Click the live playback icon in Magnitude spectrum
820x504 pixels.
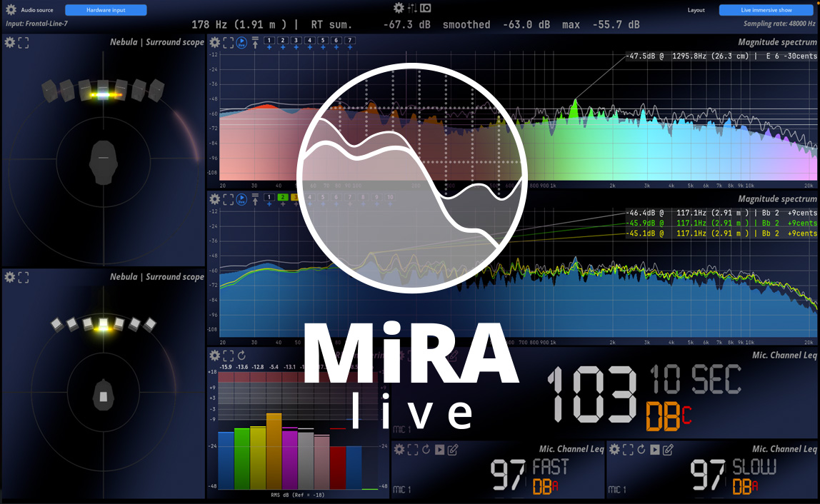241,43
